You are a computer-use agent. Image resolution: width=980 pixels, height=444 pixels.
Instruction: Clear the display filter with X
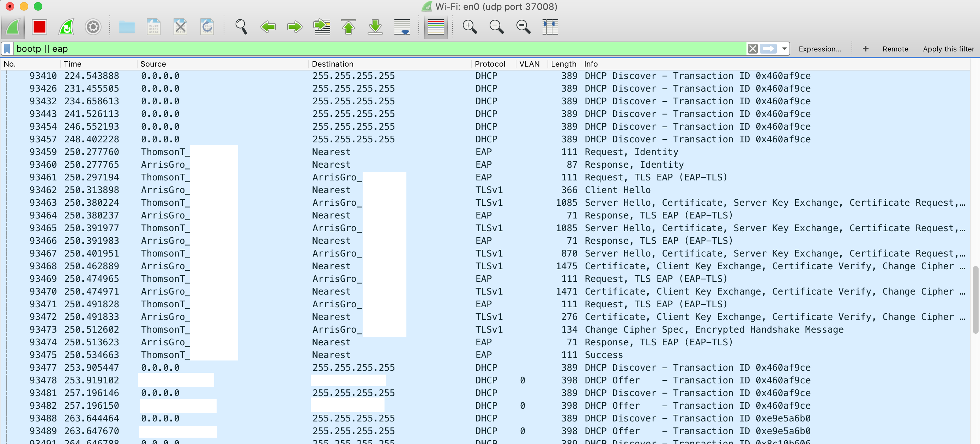752,49
